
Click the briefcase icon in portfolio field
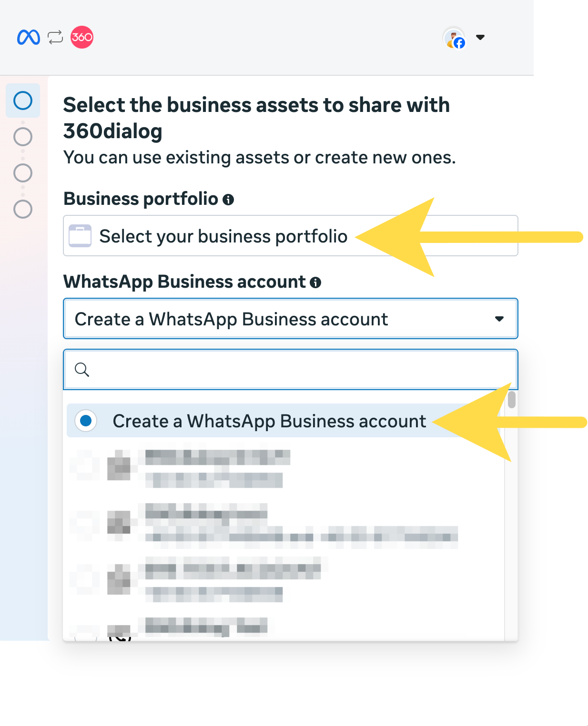click(80, 236)
